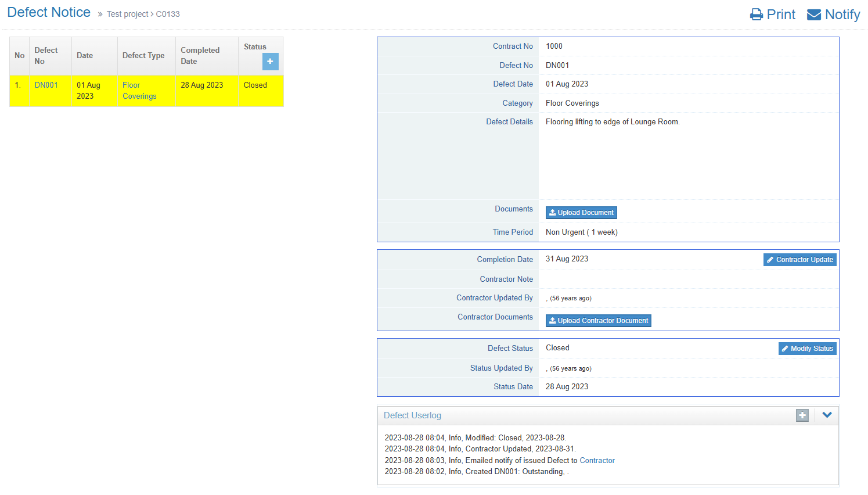Add new defect with plus icon under Status

[x=270, y=62]
